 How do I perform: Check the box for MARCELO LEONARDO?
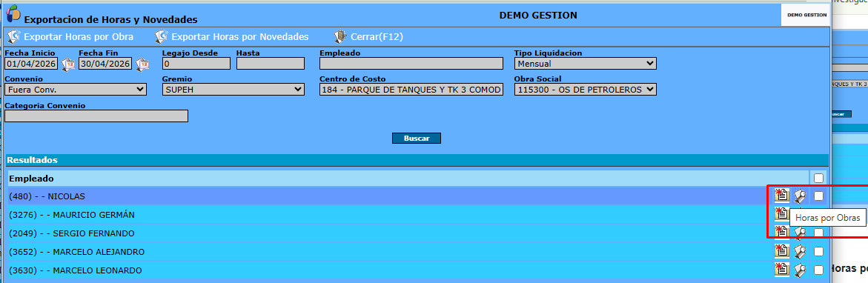(x=819, y=270)
